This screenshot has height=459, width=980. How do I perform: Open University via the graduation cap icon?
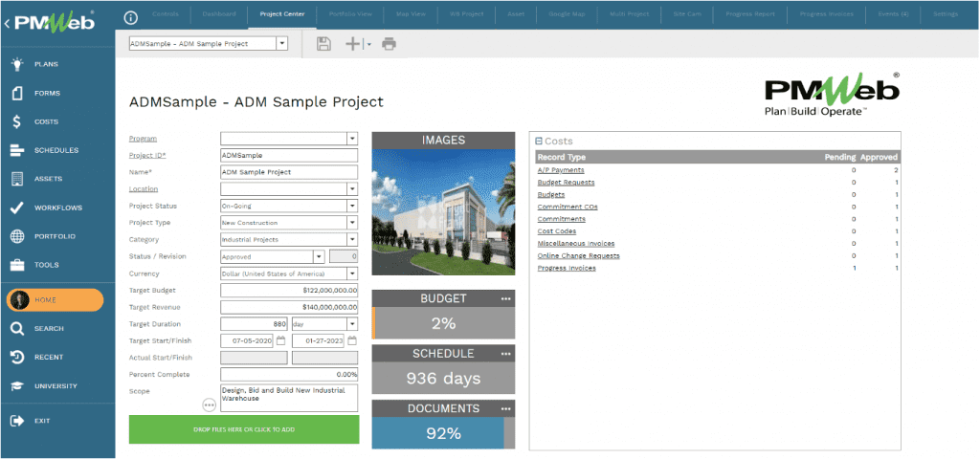(17, 386)
